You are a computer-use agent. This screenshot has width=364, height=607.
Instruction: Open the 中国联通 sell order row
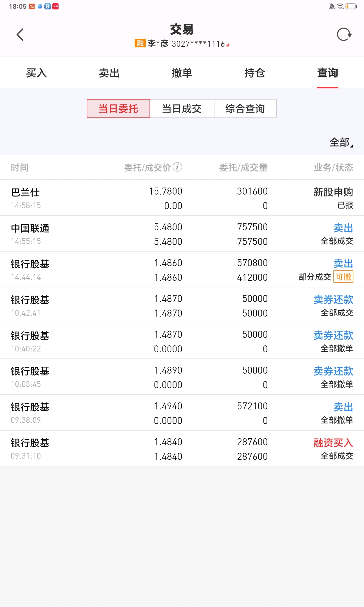click(x=182, y=234)
